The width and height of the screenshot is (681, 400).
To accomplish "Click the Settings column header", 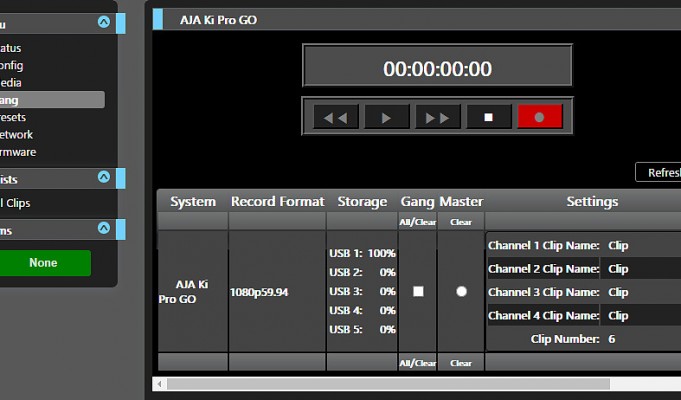I will (x=592, y=202).
